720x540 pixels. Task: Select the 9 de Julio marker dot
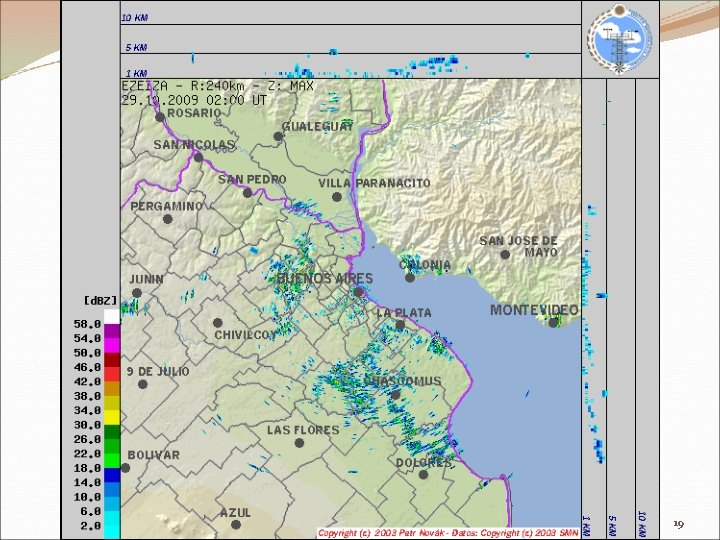point(143,384)
